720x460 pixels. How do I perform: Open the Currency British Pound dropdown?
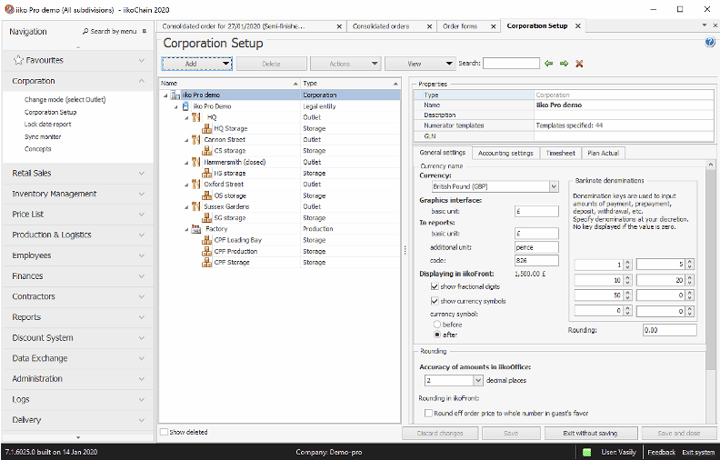pyautogui.click(x=554, y=186)
